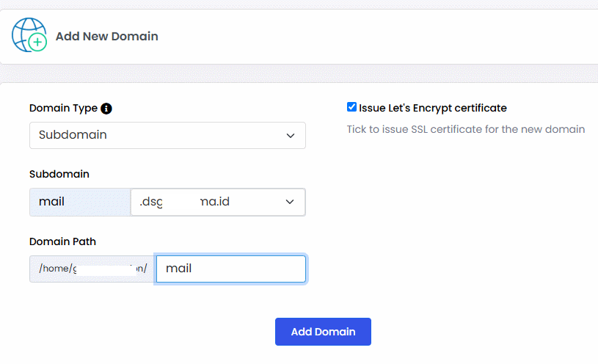Select the Subdomain option text in dropdown
The width and height of the screenshot is (598, 364).
[x=73, y=135]
